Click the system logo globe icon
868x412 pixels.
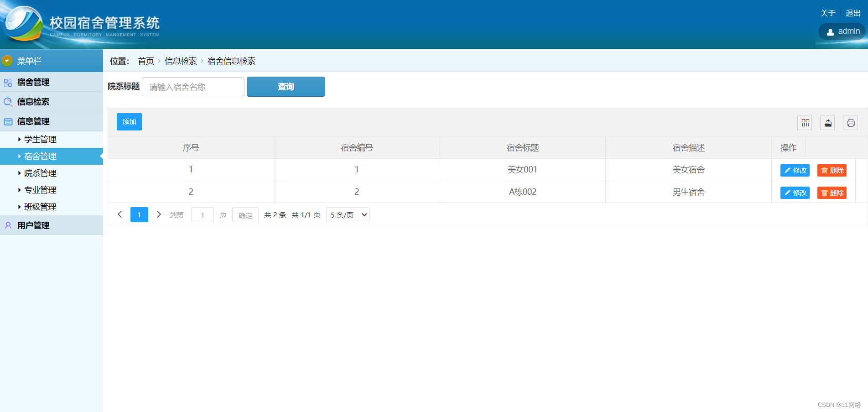[23, 24]
